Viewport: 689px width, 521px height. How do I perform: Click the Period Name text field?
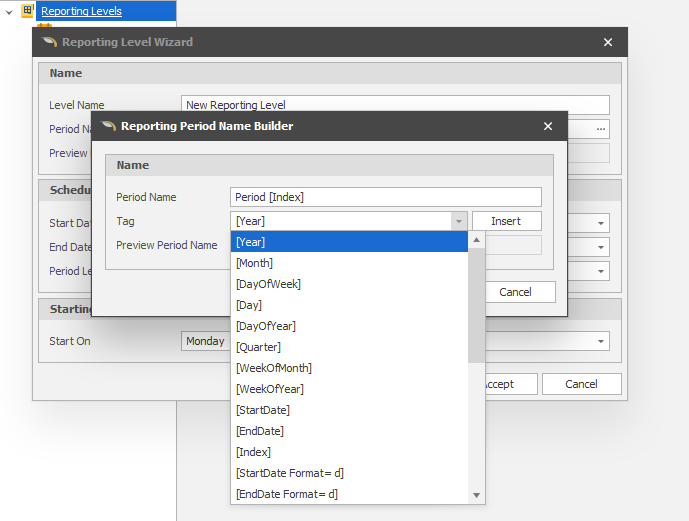click(385, 197)
